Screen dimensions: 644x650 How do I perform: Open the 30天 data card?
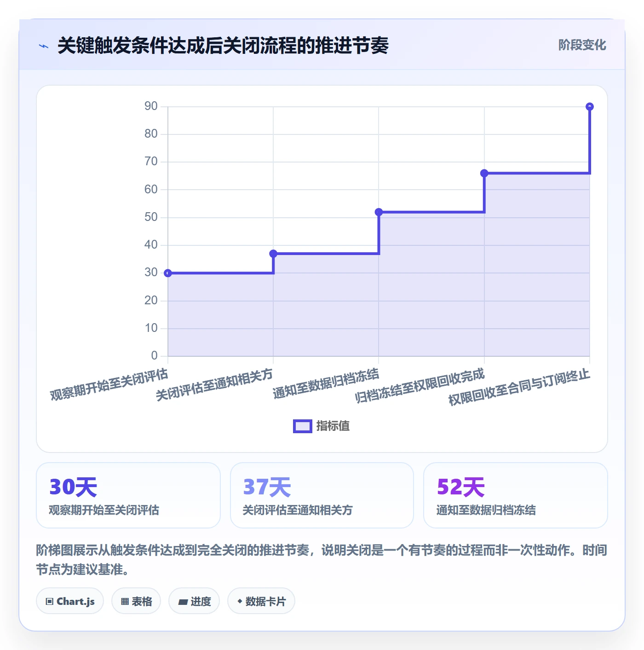click(128, 495)
